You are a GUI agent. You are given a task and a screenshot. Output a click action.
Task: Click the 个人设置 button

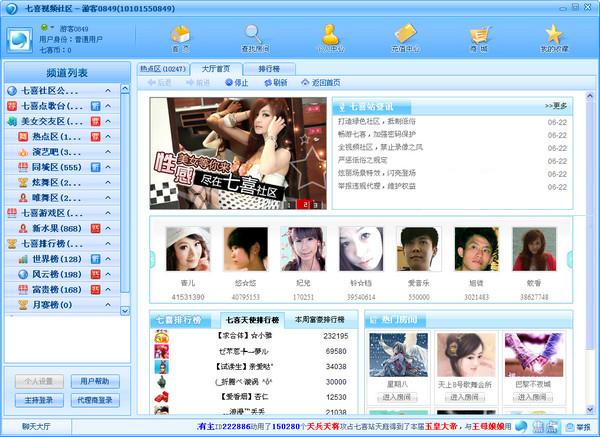[x=39, y=381]
